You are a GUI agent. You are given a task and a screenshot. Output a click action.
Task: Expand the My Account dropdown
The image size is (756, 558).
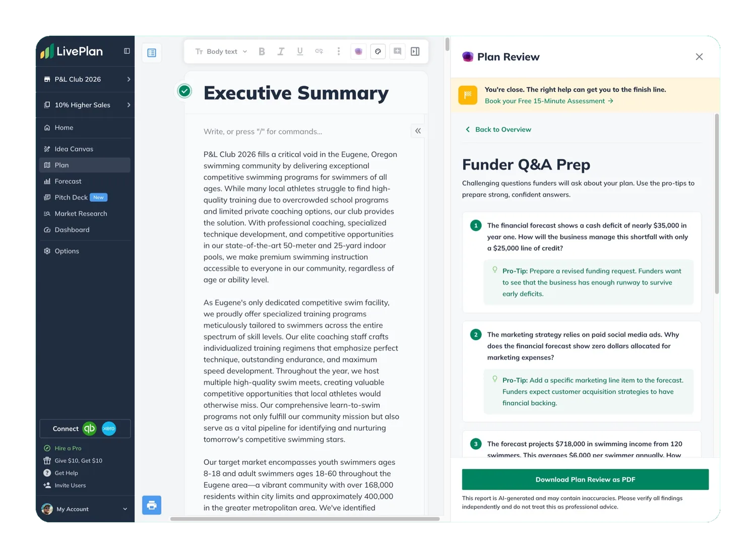click(x=85, y=509)
